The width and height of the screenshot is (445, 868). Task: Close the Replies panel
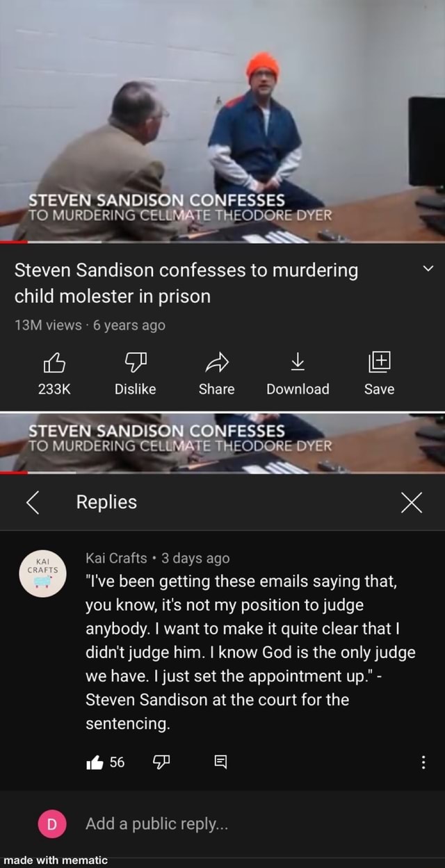tap(411, 502)
